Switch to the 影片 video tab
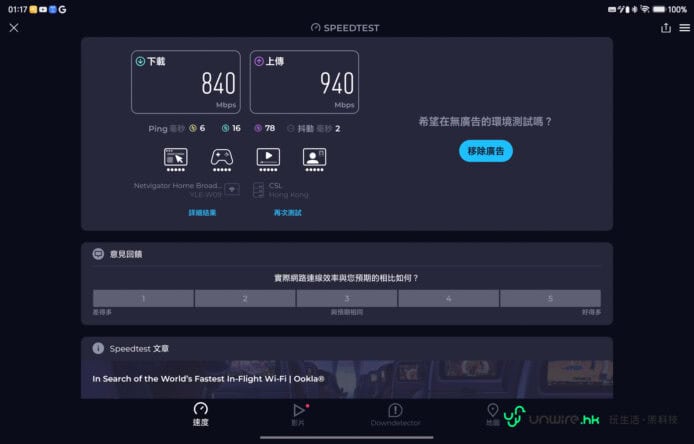Image resolution: width=694 pixels, height=444 pixels. click(298, 414)
